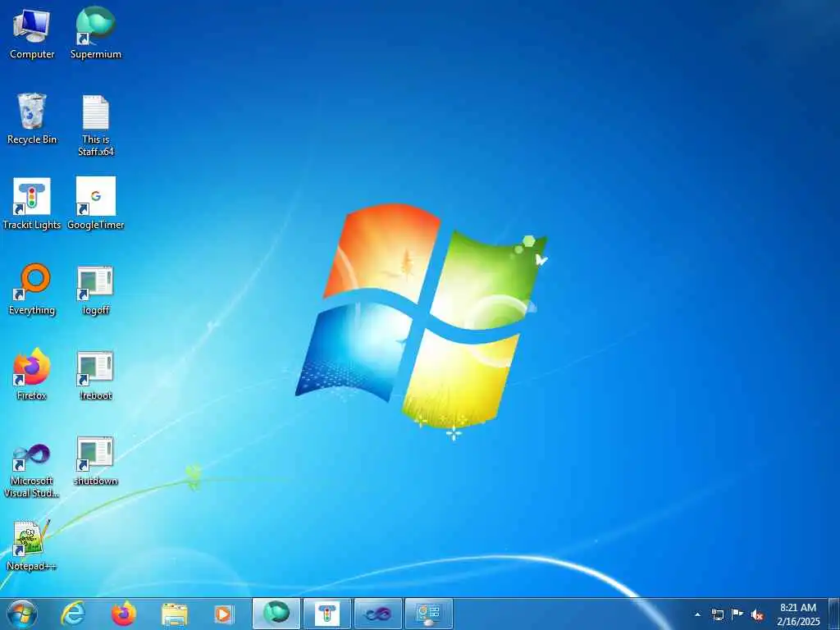Select the Trackit Lights desktop shortcut

[x=32, y=203]
